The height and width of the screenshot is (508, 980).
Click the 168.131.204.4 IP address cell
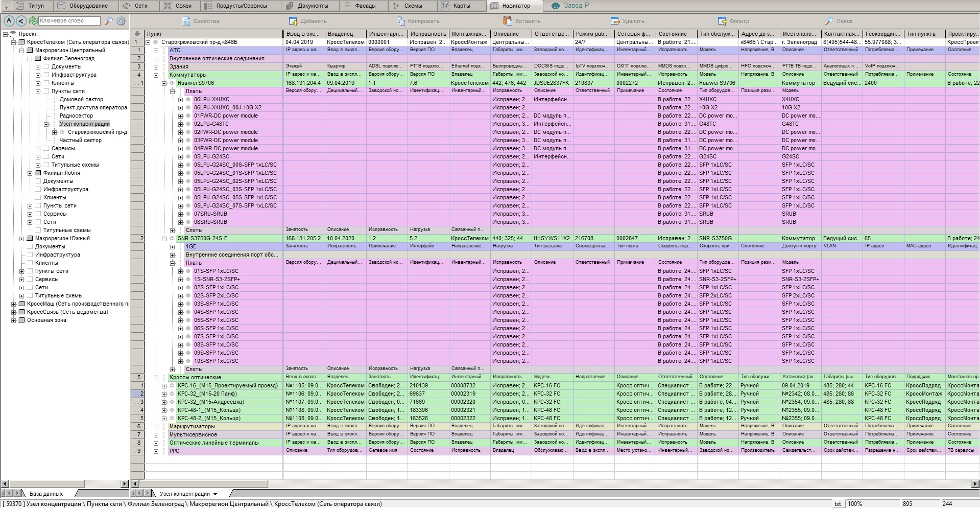click(304, 83)
